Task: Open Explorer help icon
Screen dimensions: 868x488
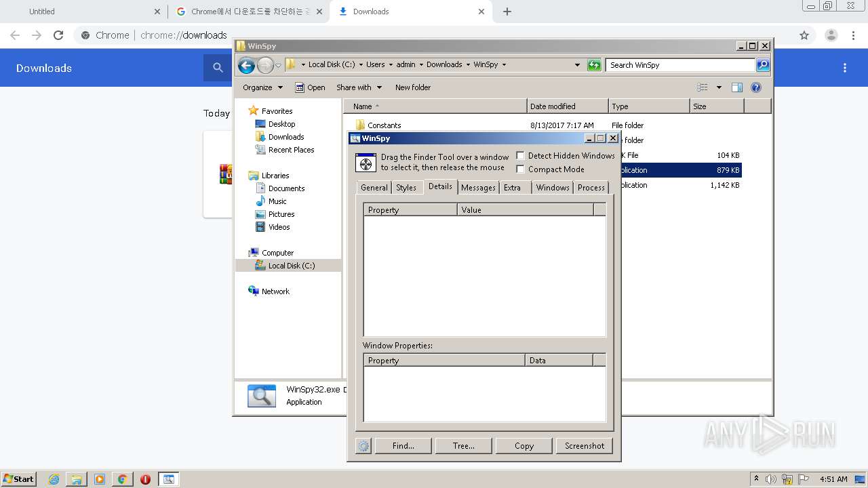Action: (756, 87)
